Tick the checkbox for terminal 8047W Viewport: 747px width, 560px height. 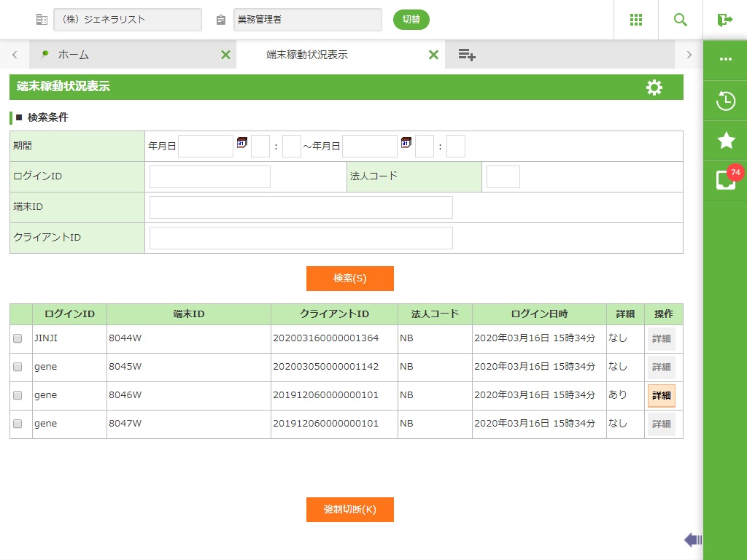[x=18, y=424]
